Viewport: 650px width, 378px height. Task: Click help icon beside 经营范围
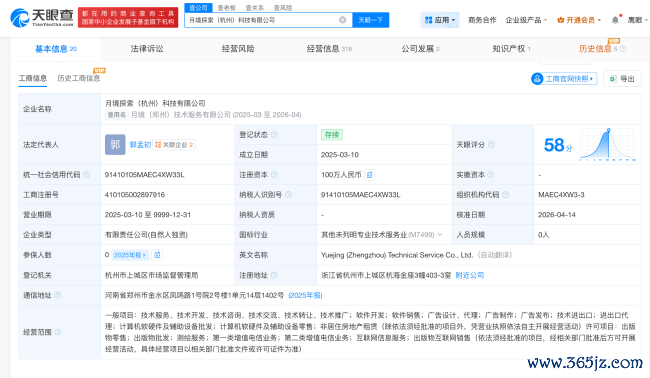(x=58, y=332)
